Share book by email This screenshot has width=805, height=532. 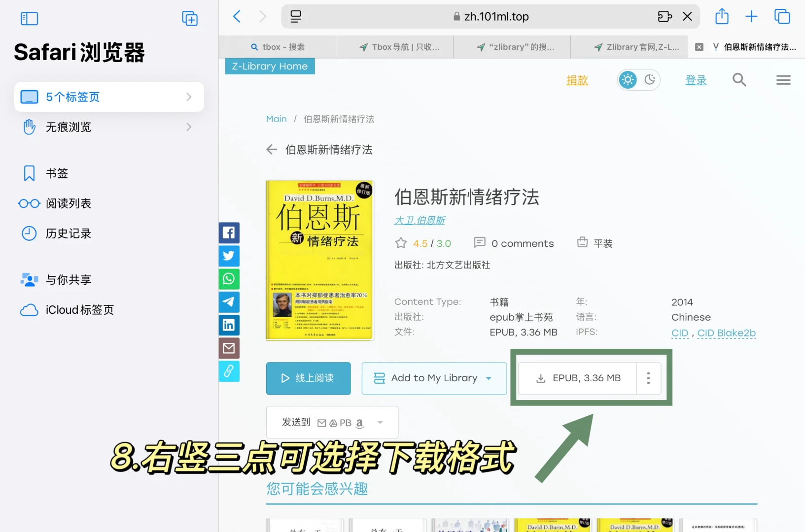229,348
